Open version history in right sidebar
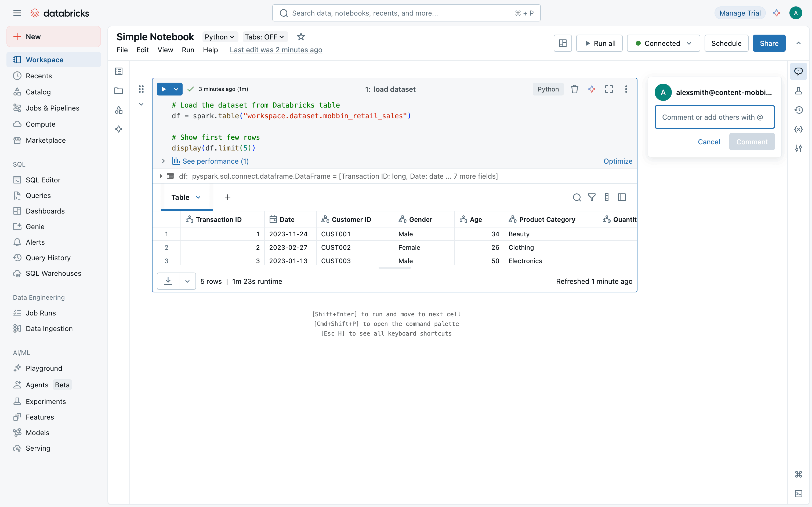Image resolution: width=812 pixels, height=507 pixels. click(x=798, y=110)
